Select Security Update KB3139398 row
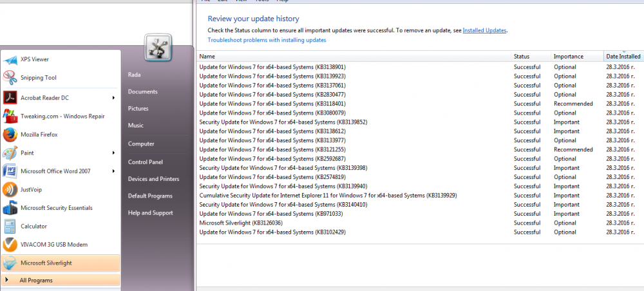The width and height of the screenshot is (644, 291). click(420, 168)
